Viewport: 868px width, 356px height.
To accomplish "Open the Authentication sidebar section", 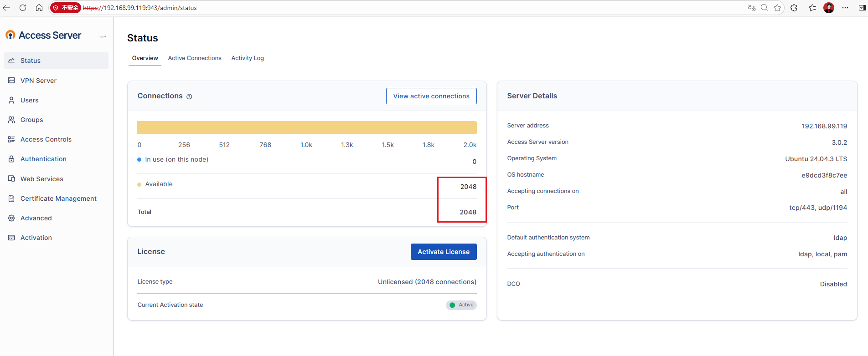I will point(43,159).
